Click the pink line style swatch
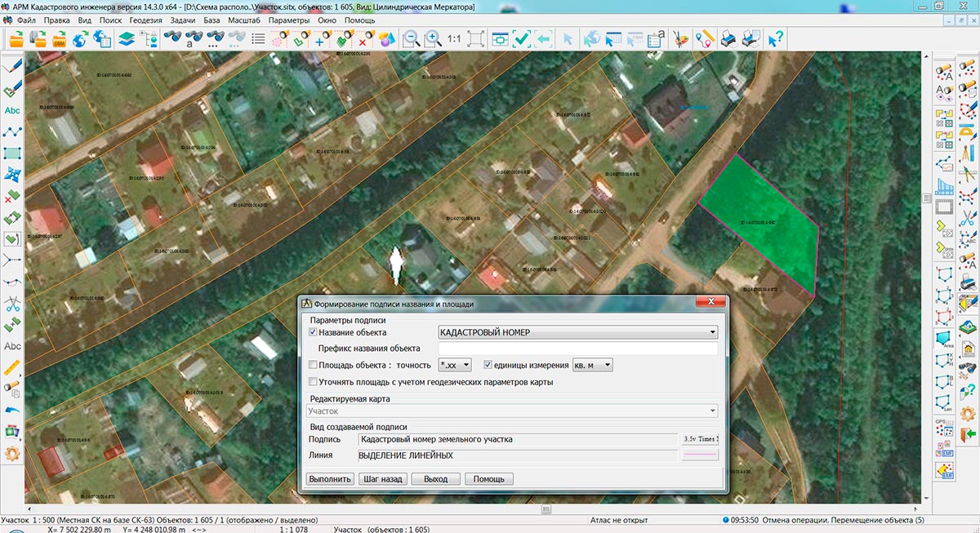The height and width of the screenshot is (533, 980). pos(701,455)
